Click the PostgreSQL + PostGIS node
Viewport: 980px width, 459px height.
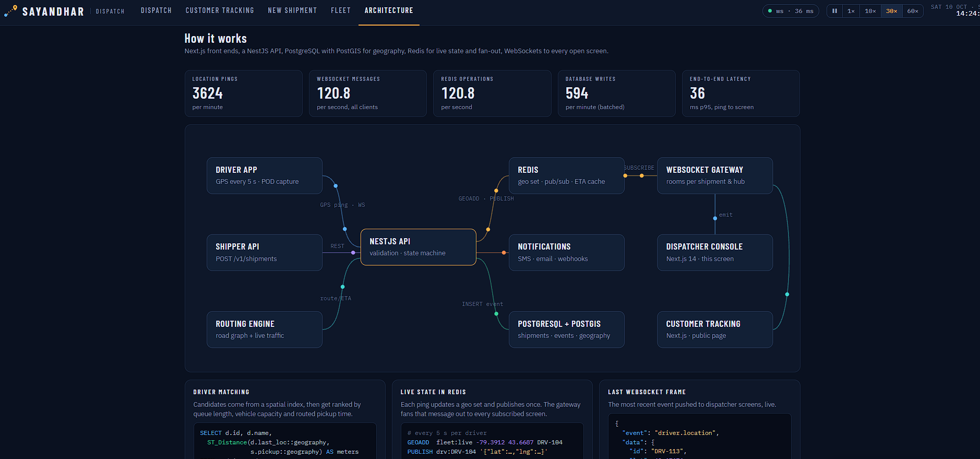tap(567, 329)
